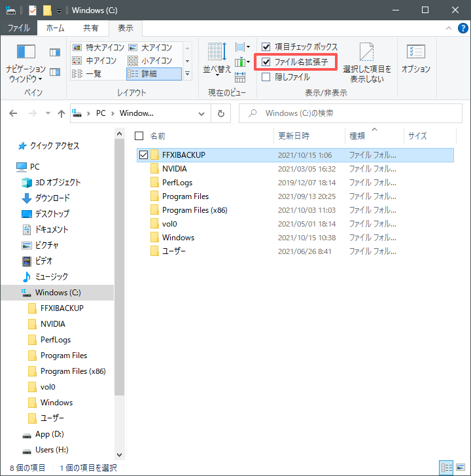This screenshot has width=471, height=476.
Task: Click the 並べ替え sort icon
Action: tap(217, 52)
